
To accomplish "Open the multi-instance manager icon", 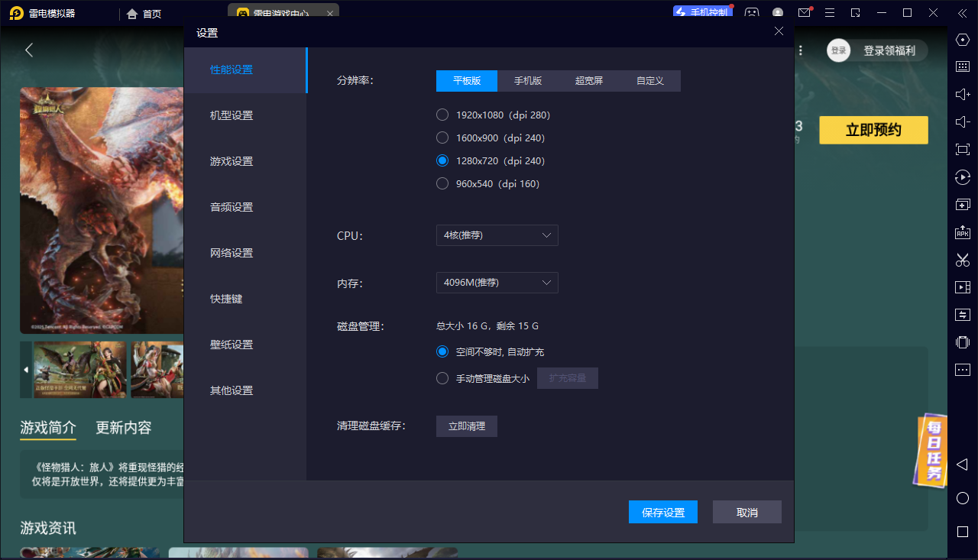I will pyautogui.click(x=963, y=205).
